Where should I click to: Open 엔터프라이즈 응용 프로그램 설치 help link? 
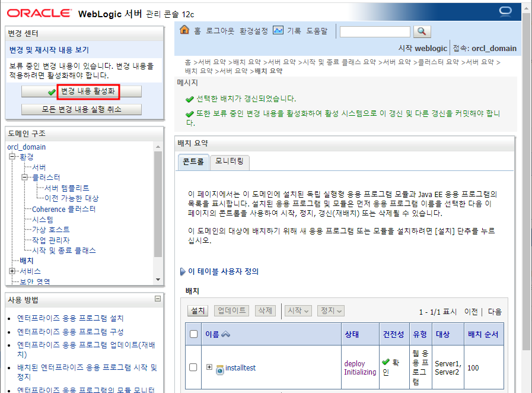70,318
